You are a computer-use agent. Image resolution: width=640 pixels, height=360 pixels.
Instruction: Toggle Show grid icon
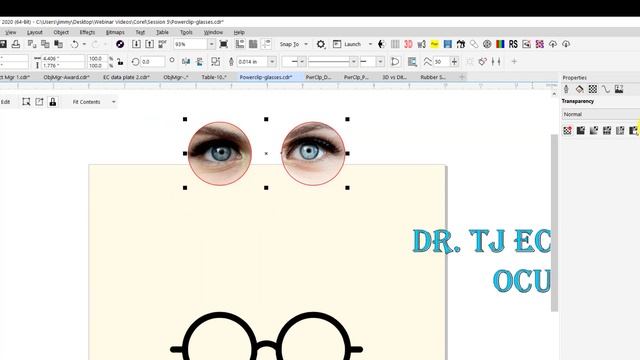253,44
